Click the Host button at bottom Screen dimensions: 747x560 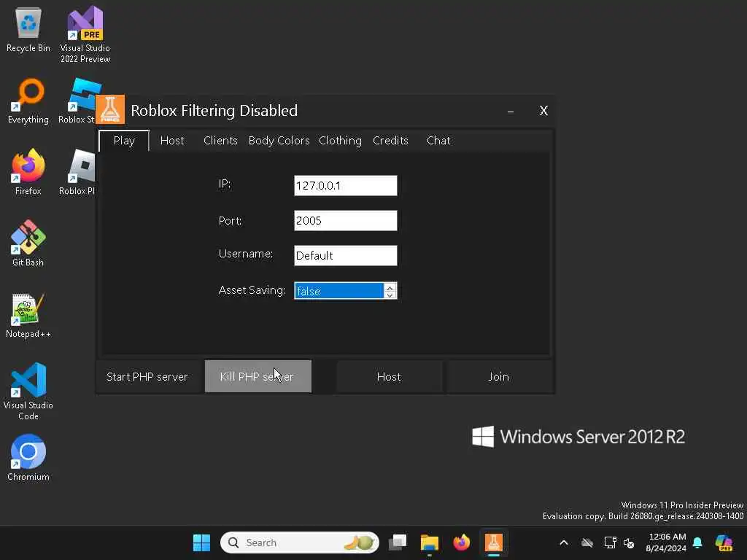tap(389, 376)
